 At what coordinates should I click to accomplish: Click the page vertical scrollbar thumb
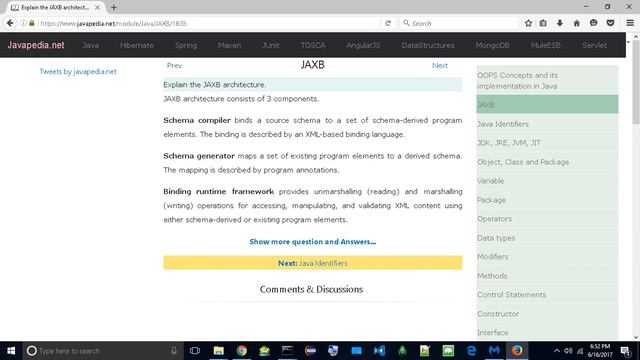[x=636, y=82]
